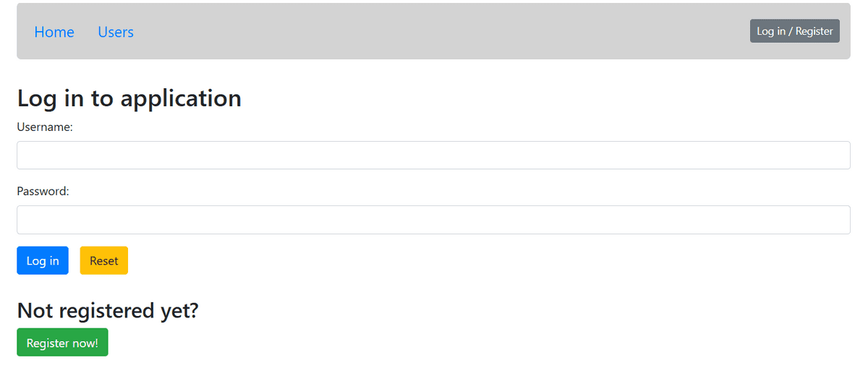Click the "Not registered yet?" heading
Screen dimensions: 868x376
click(107, 310)
